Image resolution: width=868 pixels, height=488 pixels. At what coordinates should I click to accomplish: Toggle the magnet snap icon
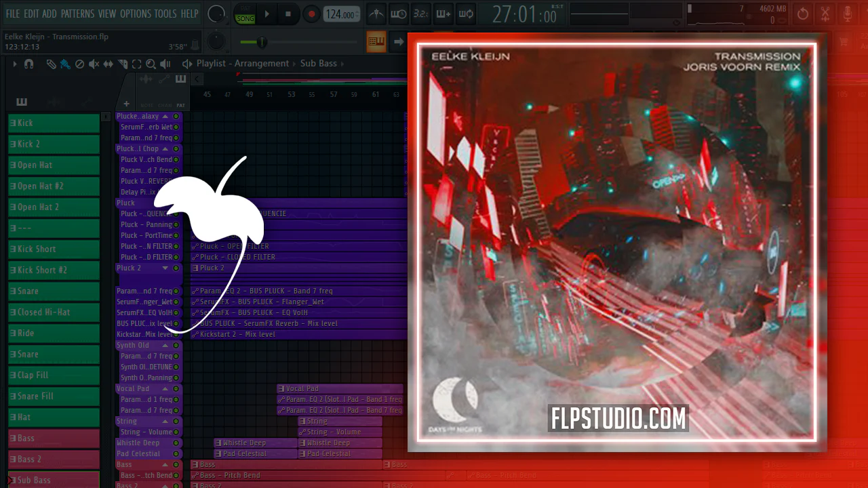pos(28,64)
